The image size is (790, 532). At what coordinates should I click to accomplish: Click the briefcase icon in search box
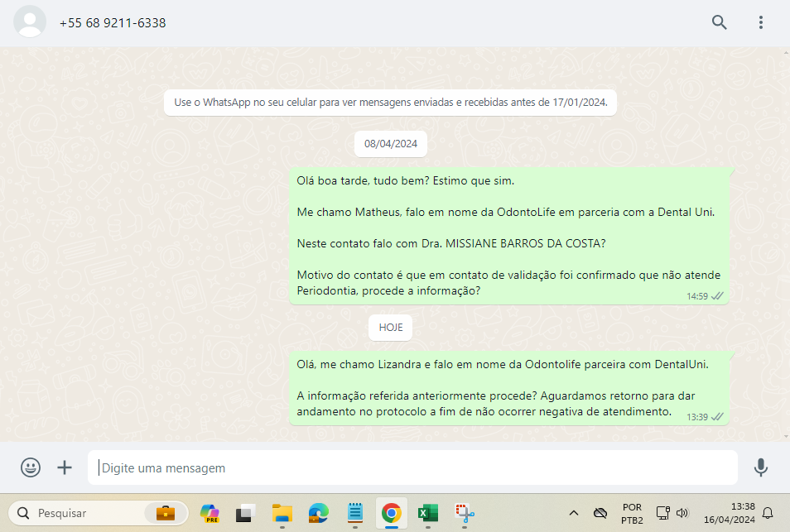coord(166,513)
